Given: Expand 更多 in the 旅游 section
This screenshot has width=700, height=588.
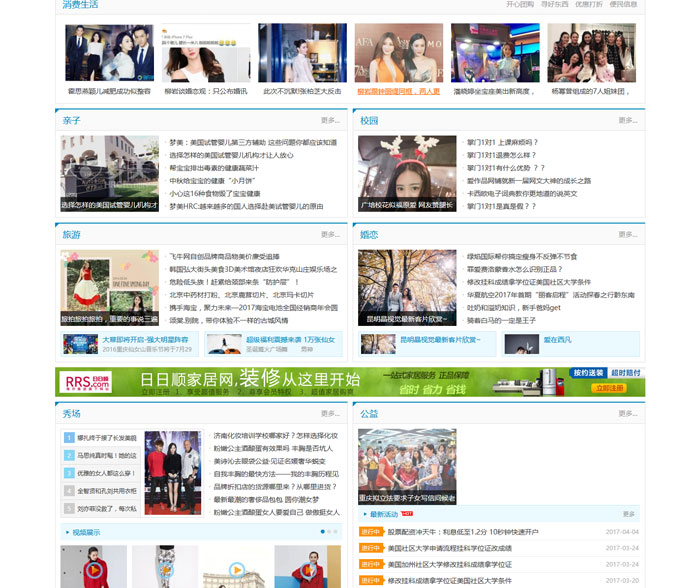Looking at the screenshot, I should tap(330, 235).
